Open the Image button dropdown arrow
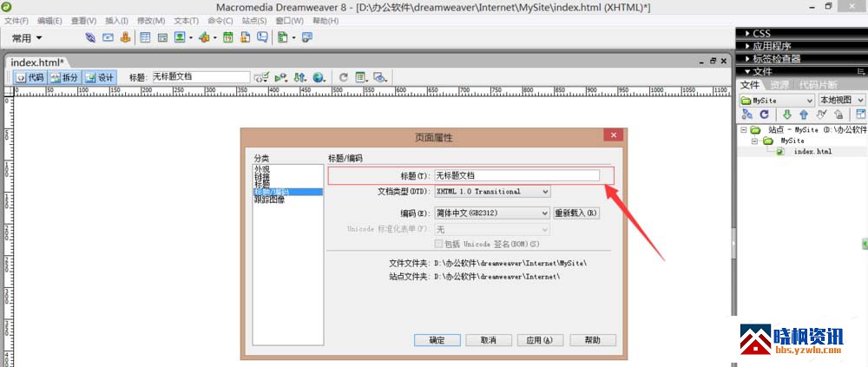868x367 pixels. point(191,38)
